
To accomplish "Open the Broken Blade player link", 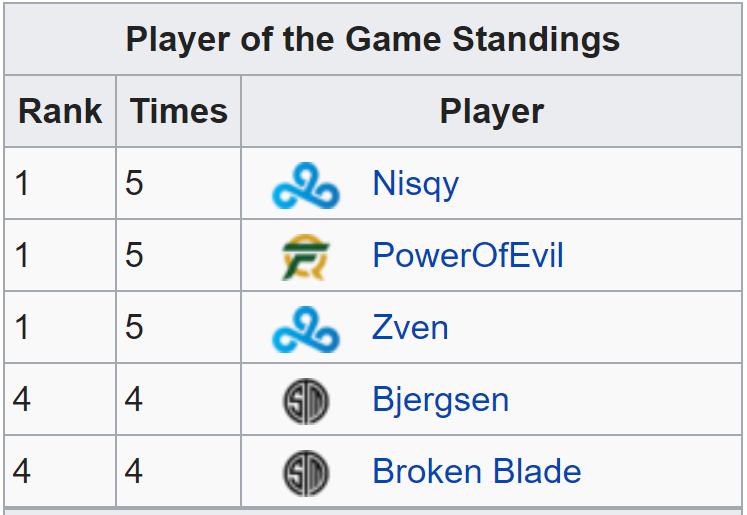I will click(477, 471).
